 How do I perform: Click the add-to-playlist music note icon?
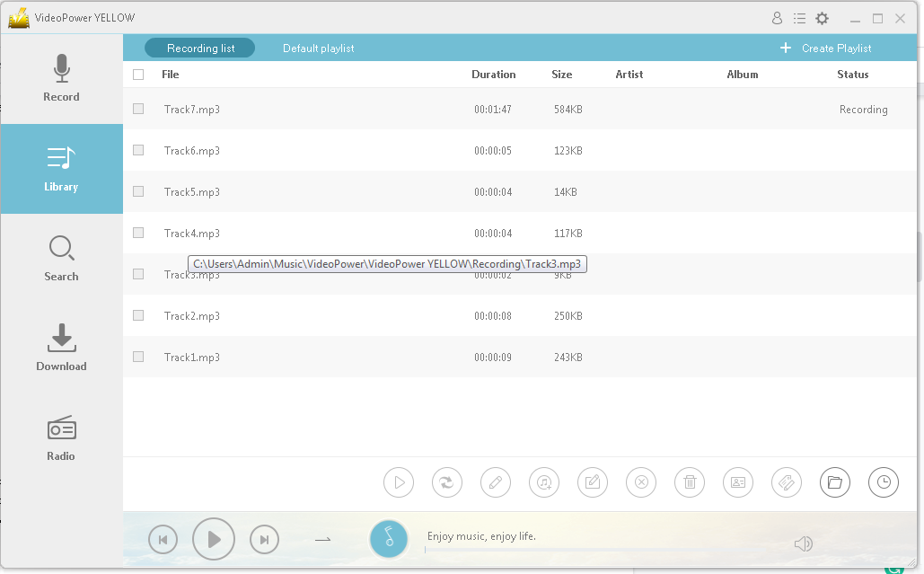[544, 482]
